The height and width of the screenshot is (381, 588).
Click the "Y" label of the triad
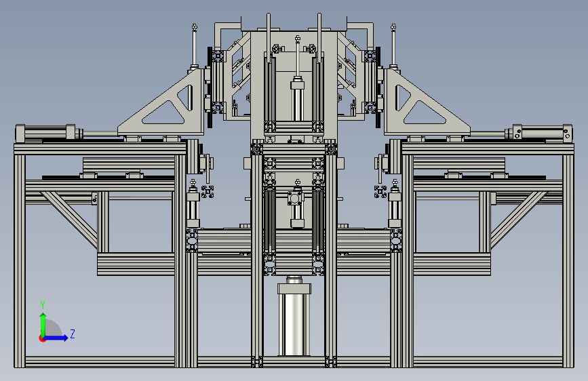[43, 304]
